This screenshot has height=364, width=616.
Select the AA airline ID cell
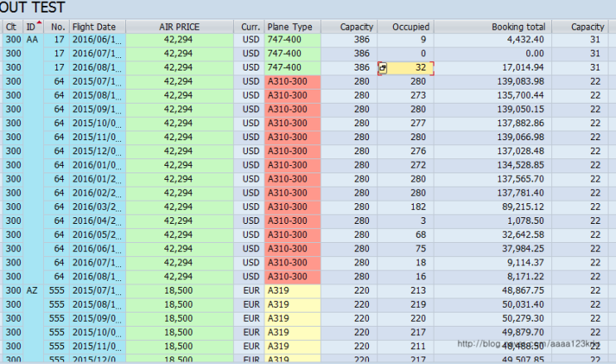33,40
